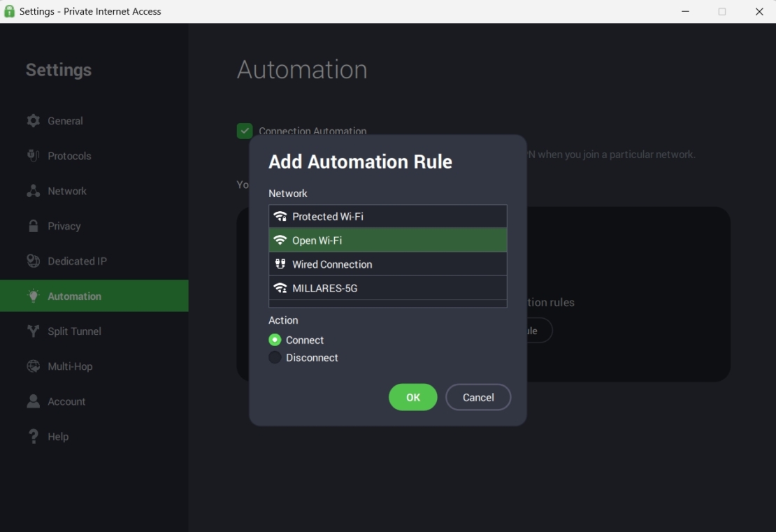Click the Account person icon

(x=33, y=401)
